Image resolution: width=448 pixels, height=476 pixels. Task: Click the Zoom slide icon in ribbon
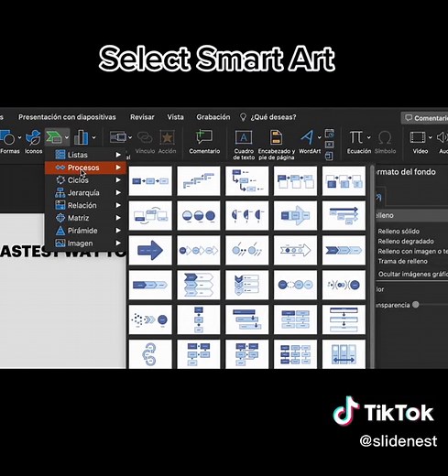pyautogui.click(x=118, y=137)
